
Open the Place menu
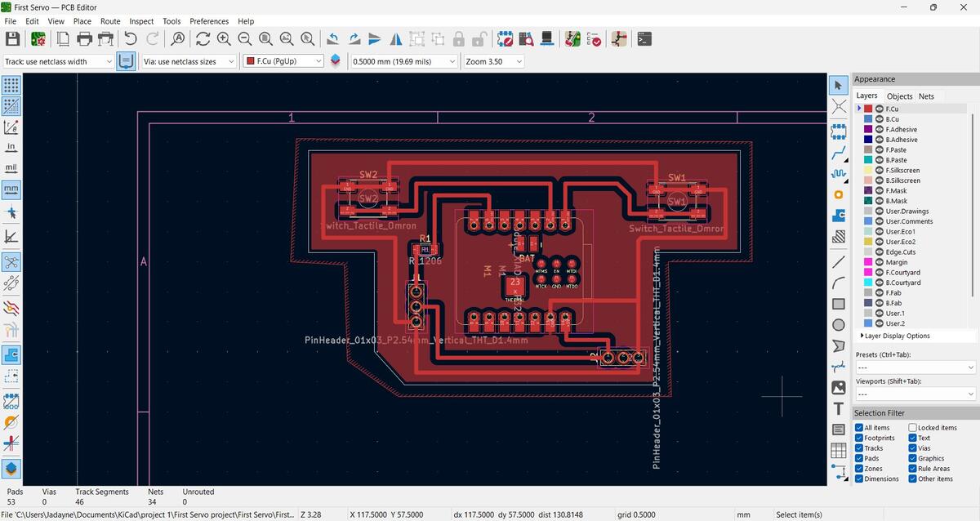pos(82,21)
